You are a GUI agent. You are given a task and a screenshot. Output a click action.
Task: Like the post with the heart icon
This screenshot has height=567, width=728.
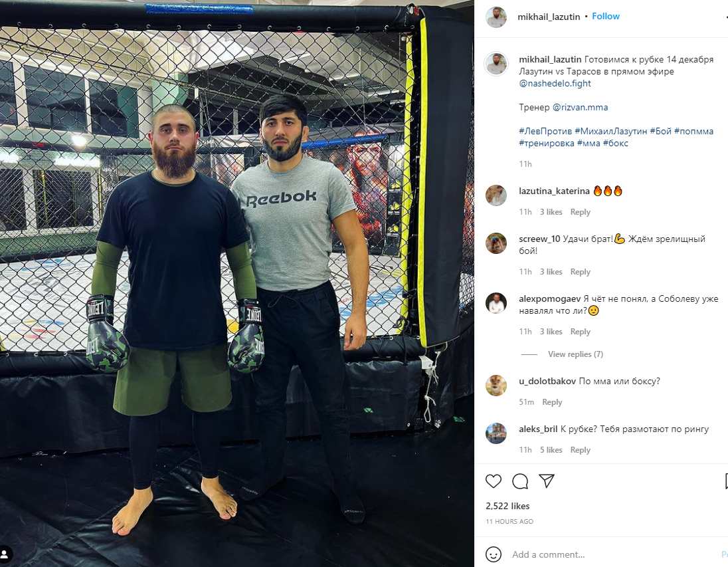click(x=493, y=481)
